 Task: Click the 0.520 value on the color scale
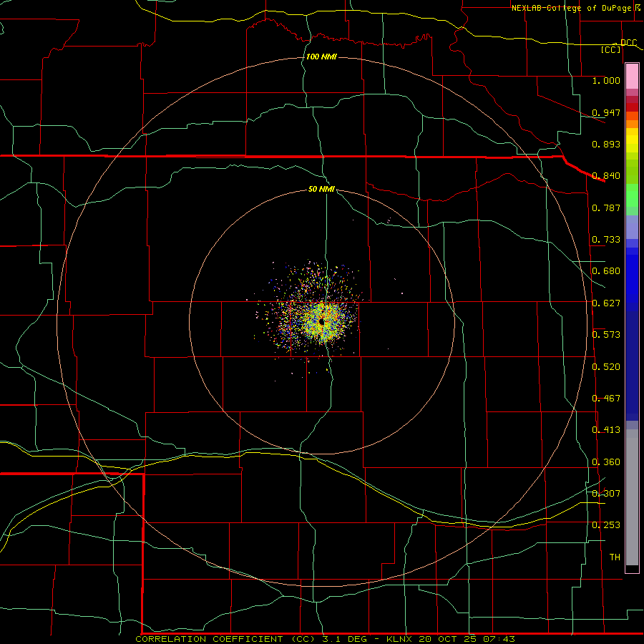point(606,367)
